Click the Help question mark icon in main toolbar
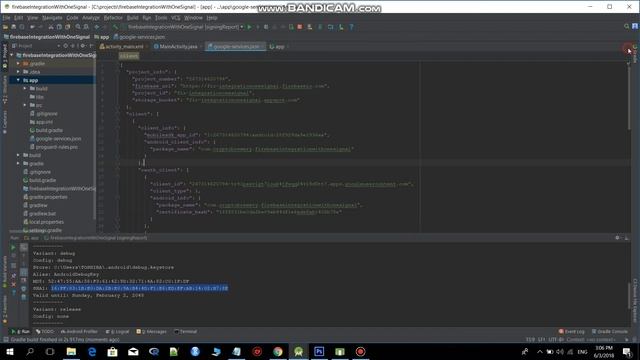This screenshot has height=360, width=640. [351, 27]
